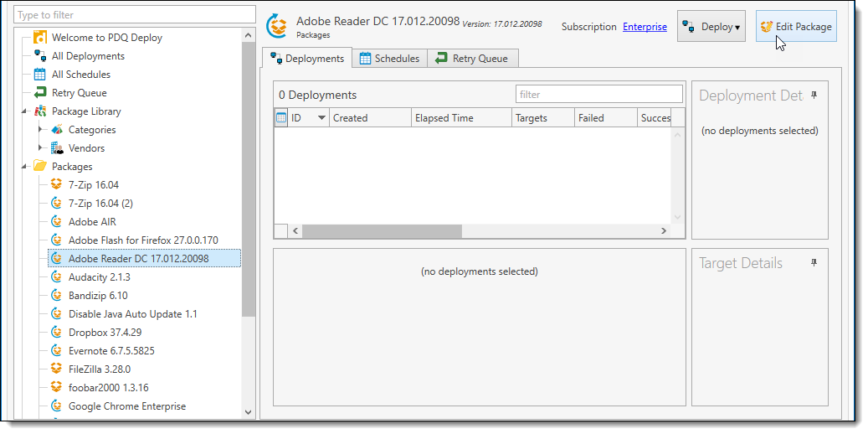Click the Disable Java Auto Update icon
This screenshot has height=434, width=868.
pyautogui.click(x=56, y=313)
